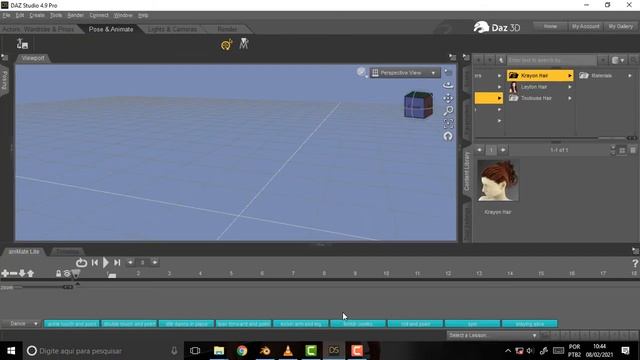The width and height of the screenshot is (640, 360).
Task: Select the 'spin' aniBlock
Action: [x=472, y=324]
